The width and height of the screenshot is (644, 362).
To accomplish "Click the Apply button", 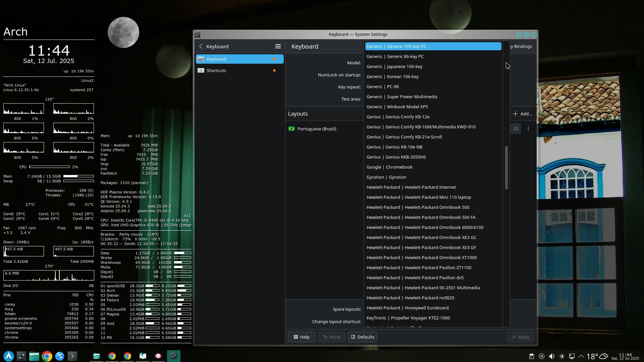I will click(520, 337).
